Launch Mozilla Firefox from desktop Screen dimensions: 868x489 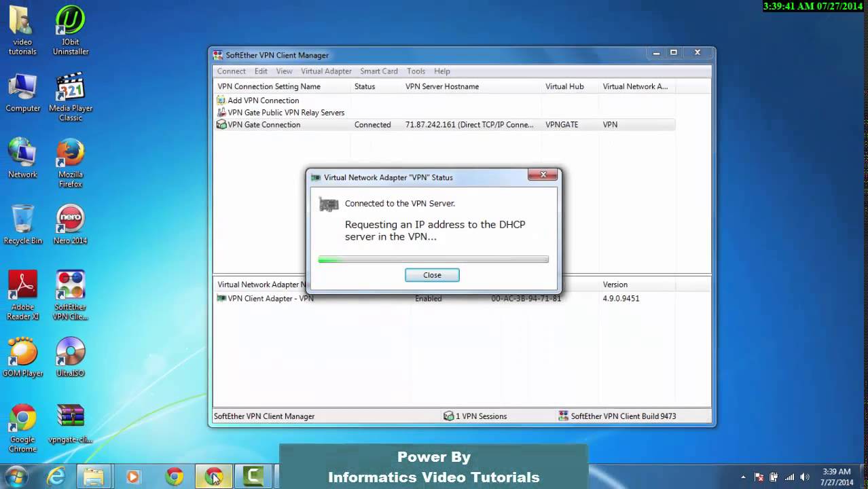coord(71,163)
